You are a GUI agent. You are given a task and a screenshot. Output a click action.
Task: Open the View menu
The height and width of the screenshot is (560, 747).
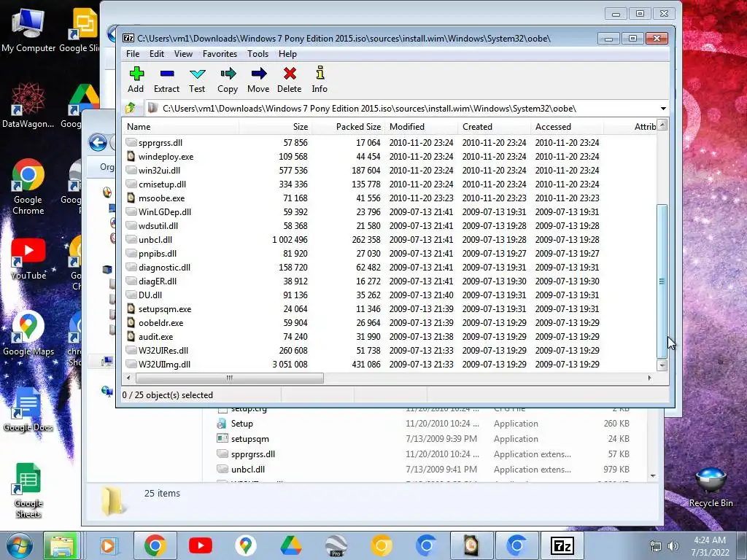[183, 54]
